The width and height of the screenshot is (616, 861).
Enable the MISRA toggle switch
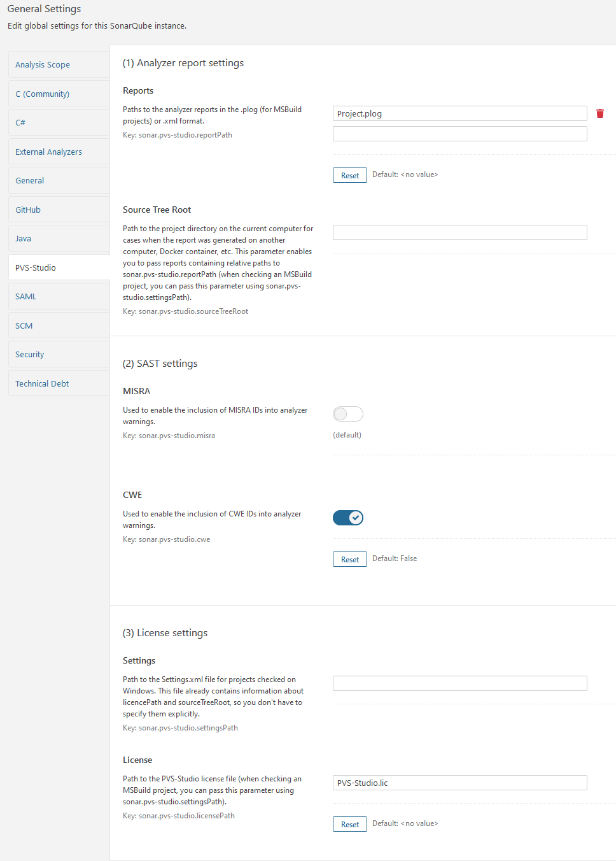tap(348, 414)
